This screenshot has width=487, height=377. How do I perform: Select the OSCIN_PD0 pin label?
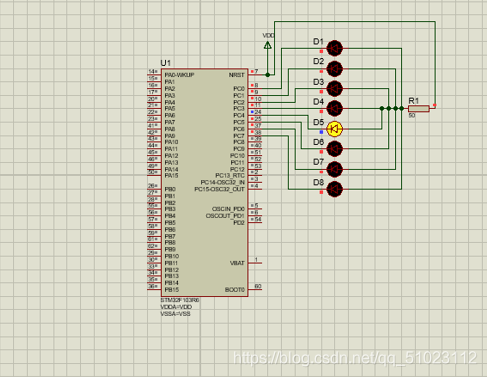228,209
